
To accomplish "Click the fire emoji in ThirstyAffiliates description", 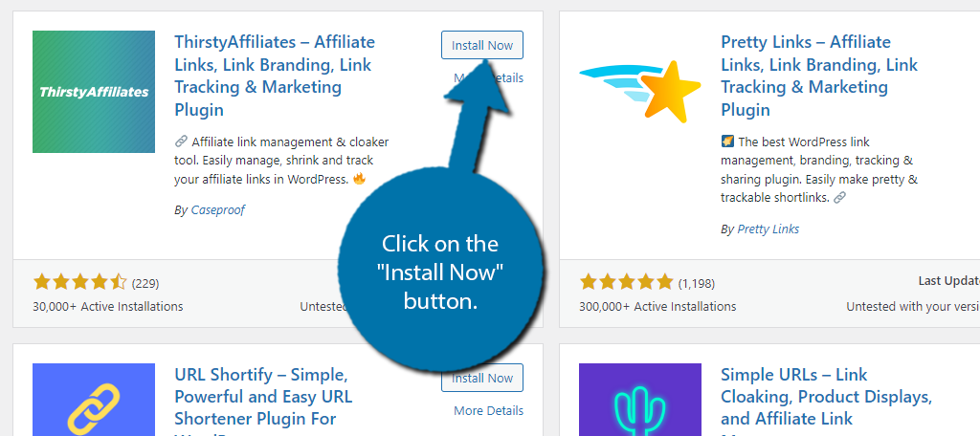I will click(x=359, y=179).
